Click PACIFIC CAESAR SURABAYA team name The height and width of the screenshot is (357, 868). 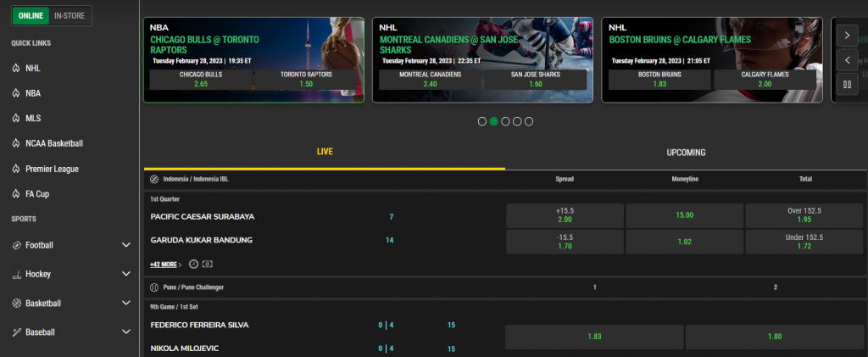[203, 217]
